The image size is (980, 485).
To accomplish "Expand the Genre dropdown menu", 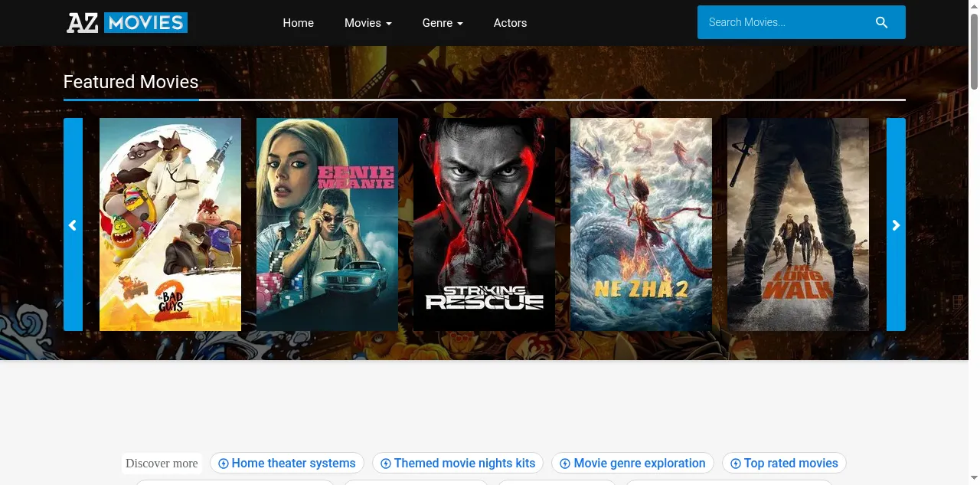I will click(443, 23).
